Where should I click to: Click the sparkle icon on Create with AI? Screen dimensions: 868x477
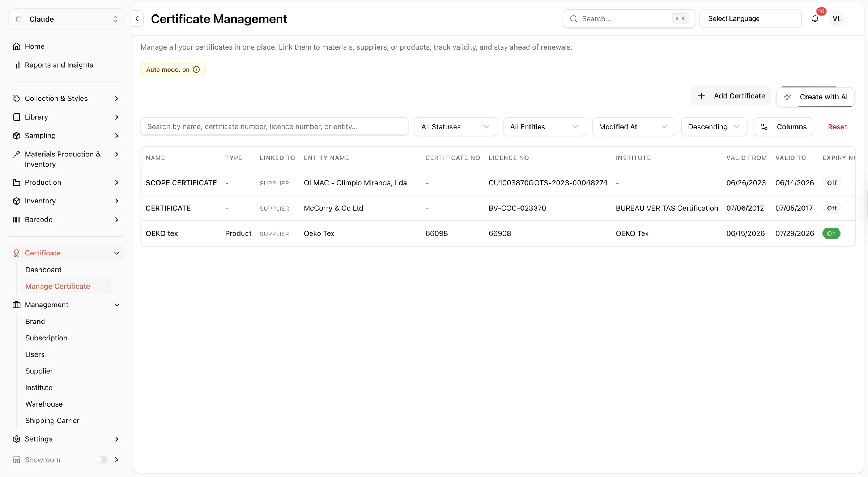click(787, 97)
